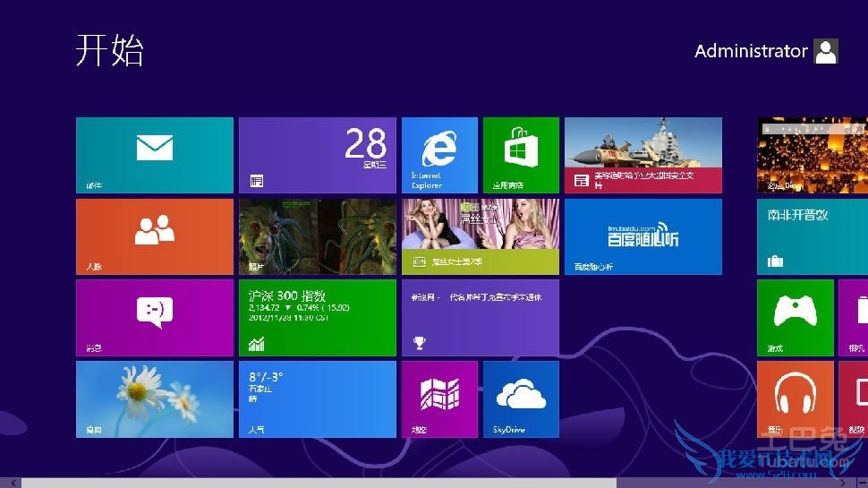Click the Administrator account name
Image resolution: width=868 pixels, height=488 pixels.
tap(751, 51)
